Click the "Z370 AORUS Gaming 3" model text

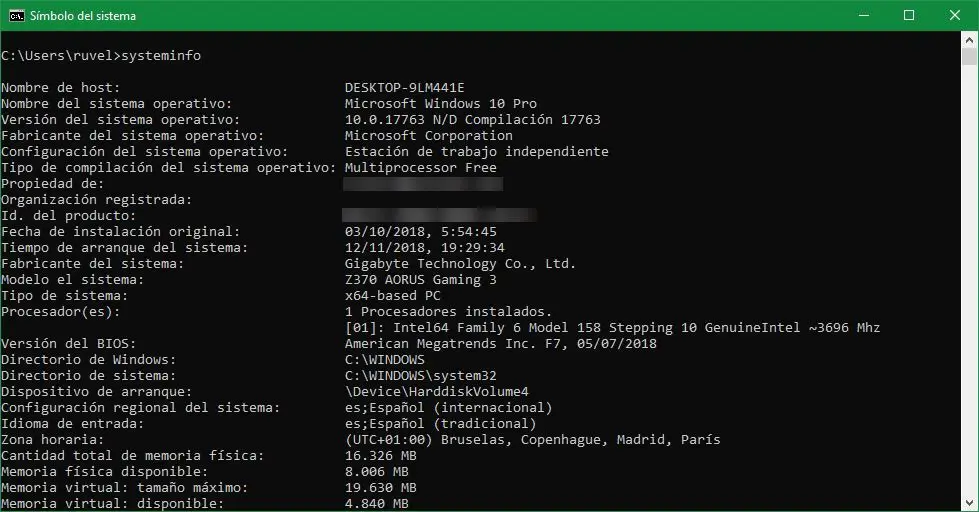click(x=420, y=280)
